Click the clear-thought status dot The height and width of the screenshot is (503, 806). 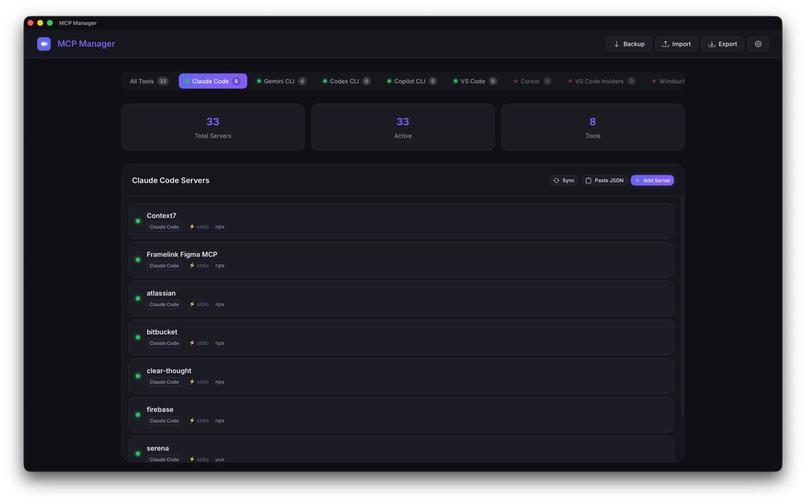tap(138, 376)
